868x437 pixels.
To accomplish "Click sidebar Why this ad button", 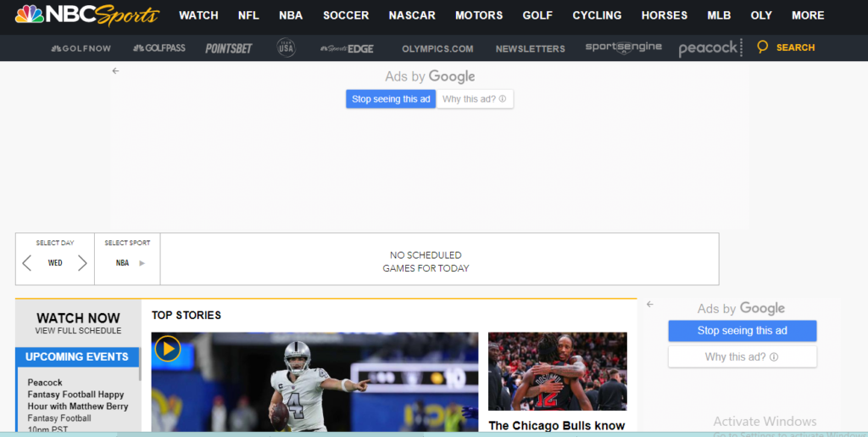I will (742, 356).
